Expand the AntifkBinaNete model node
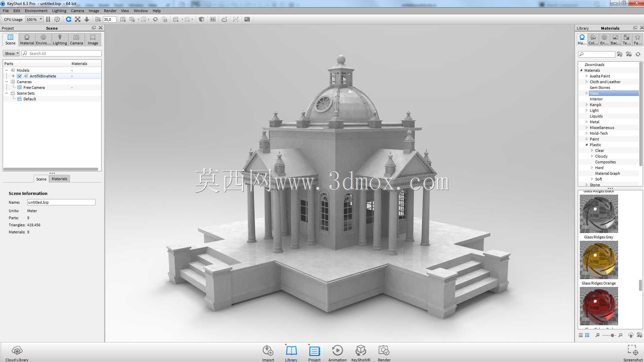 click(13, 76)
